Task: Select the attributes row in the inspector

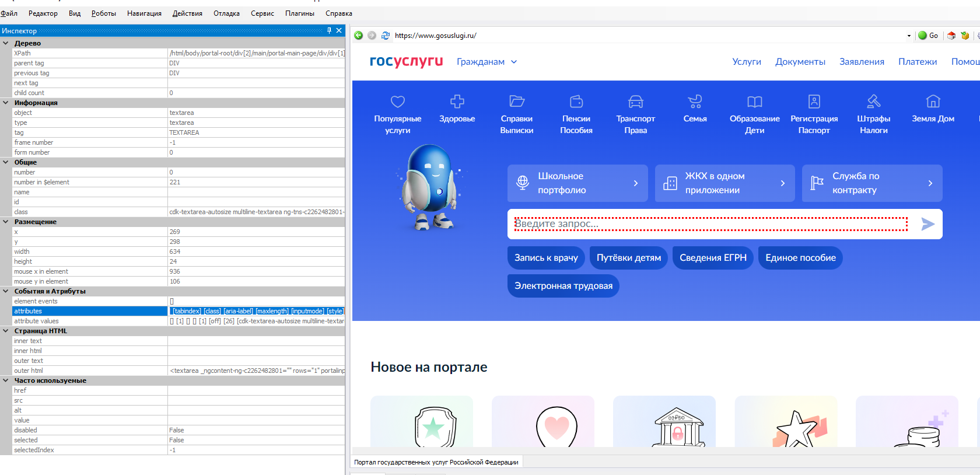Action: pos(178,311)
